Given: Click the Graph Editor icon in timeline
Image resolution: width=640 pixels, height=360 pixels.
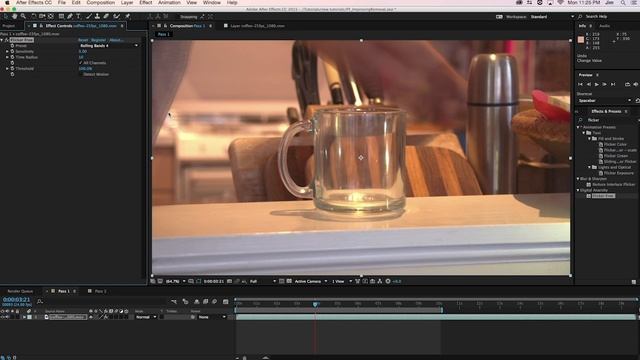Looking at the screenshot, I should (226, 302).
